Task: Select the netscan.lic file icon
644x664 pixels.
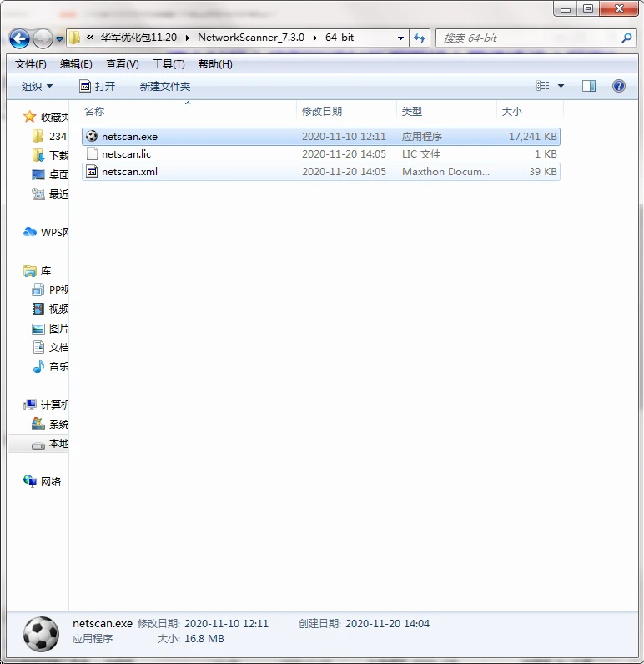Action: [x=92, y=154]
